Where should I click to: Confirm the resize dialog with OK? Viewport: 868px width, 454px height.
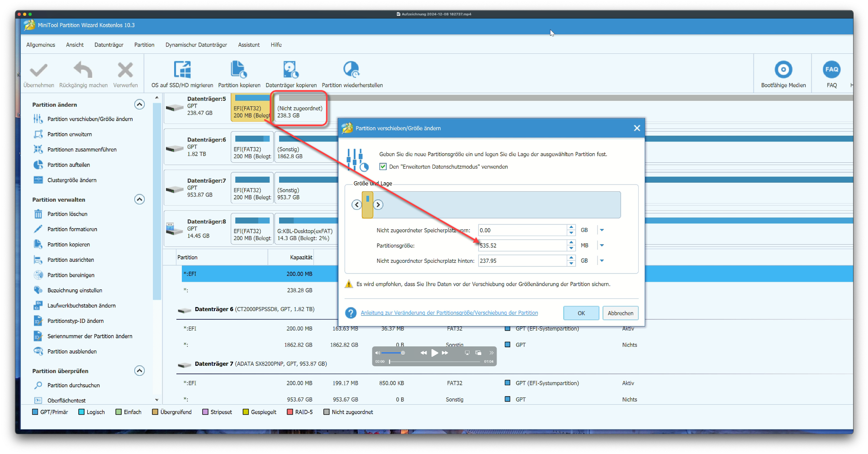pyautogui.click(x=581, y=313)
